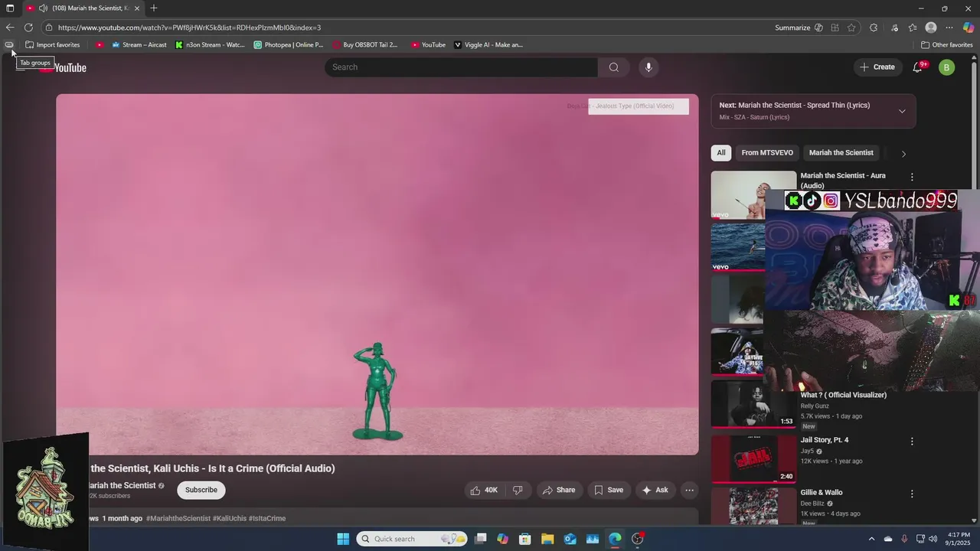Open File Explorer from the taskbar
This screenshot has width=980, height=551.
(547, 539)
